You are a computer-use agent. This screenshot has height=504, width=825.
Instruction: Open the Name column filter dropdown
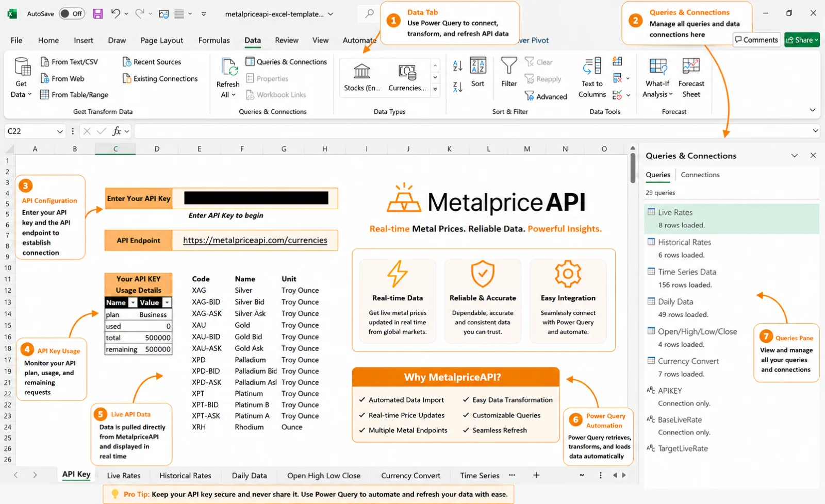(133, 303)
